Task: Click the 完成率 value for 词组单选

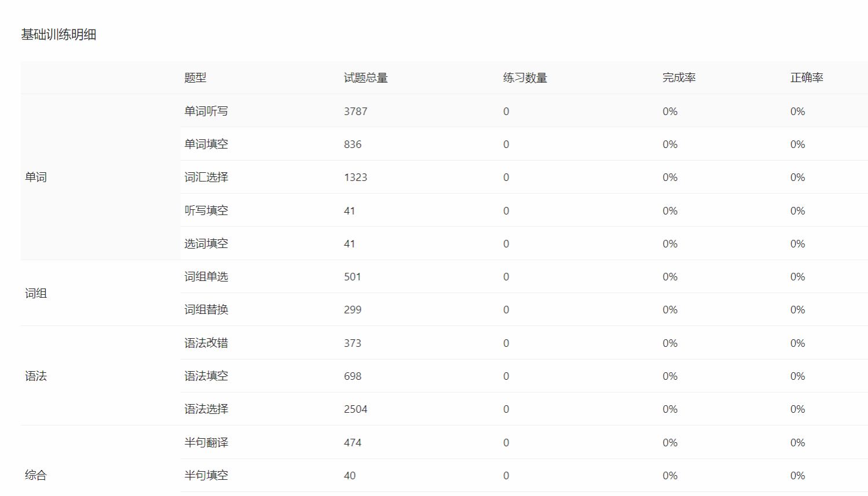Action: click(670, 276)
